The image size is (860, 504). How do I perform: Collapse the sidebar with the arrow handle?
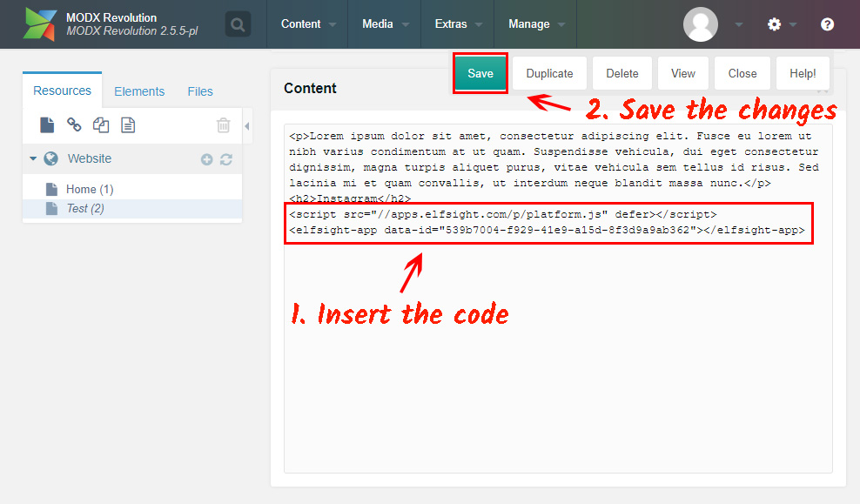pyautogui.click(x=247, y=126)
